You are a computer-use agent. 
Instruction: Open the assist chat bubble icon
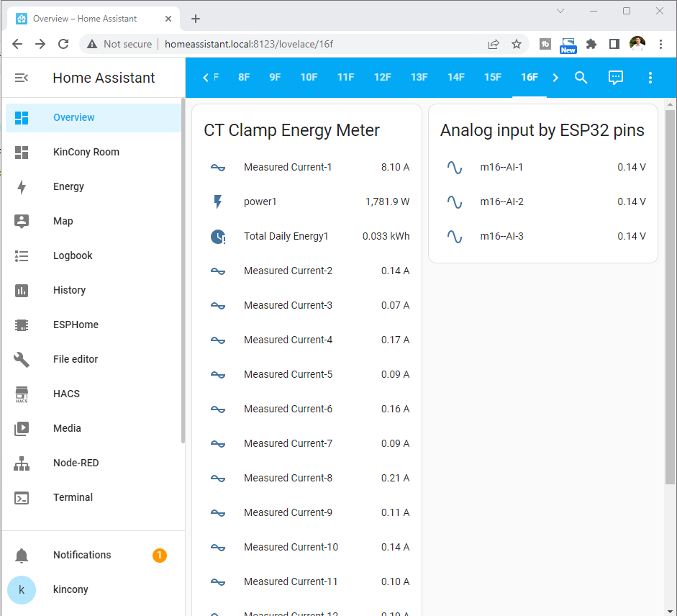[x=616, y=78]
